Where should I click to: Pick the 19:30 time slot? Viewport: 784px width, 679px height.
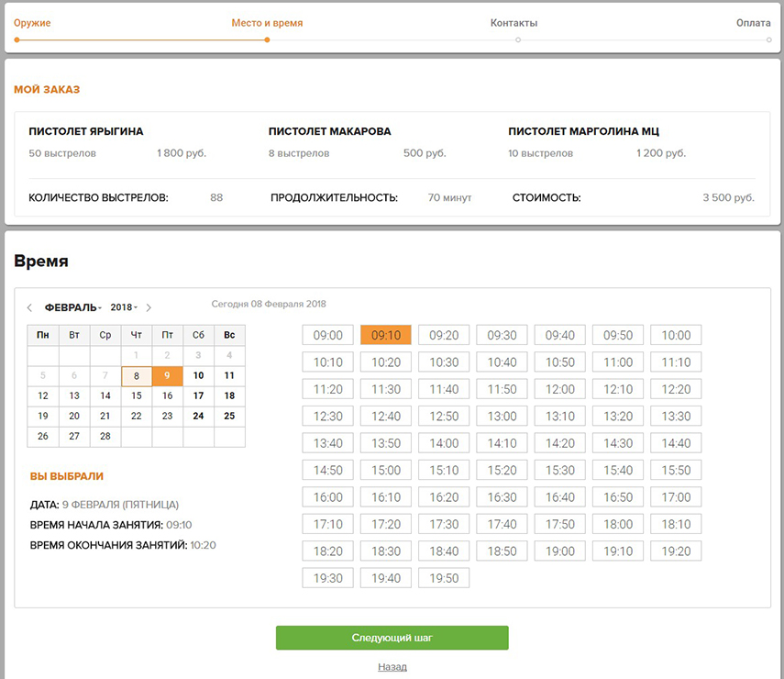tap(328, 578)
